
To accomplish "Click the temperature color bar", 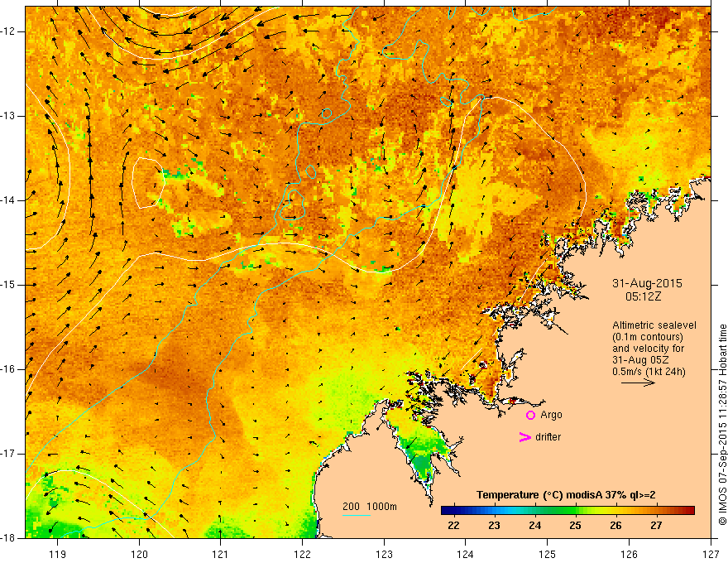I will point(568,510).
